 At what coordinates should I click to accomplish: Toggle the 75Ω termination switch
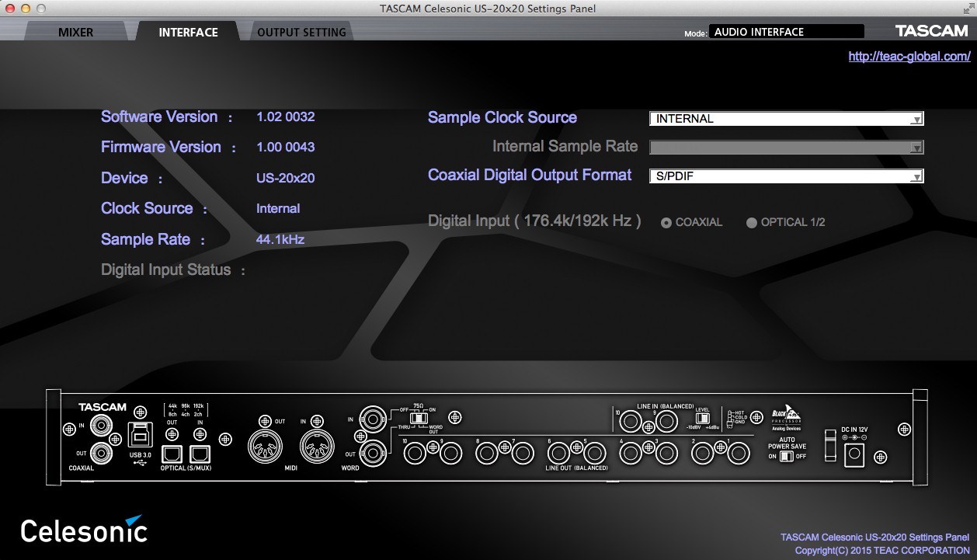point(419,418)
